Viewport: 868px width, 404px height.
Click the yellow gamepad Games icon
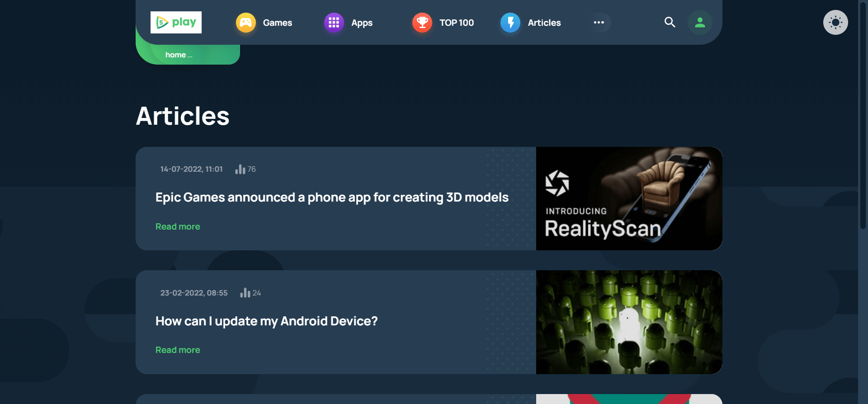(x=245, y=23)
